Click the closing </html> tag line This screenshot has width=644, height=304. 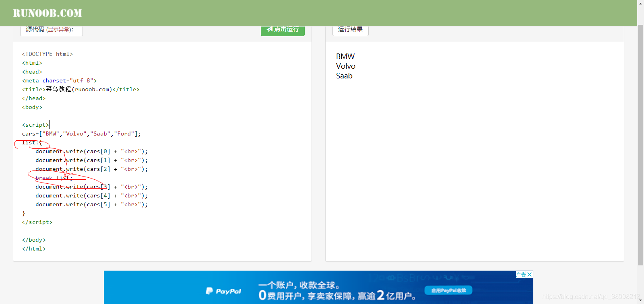coord(34,249)
